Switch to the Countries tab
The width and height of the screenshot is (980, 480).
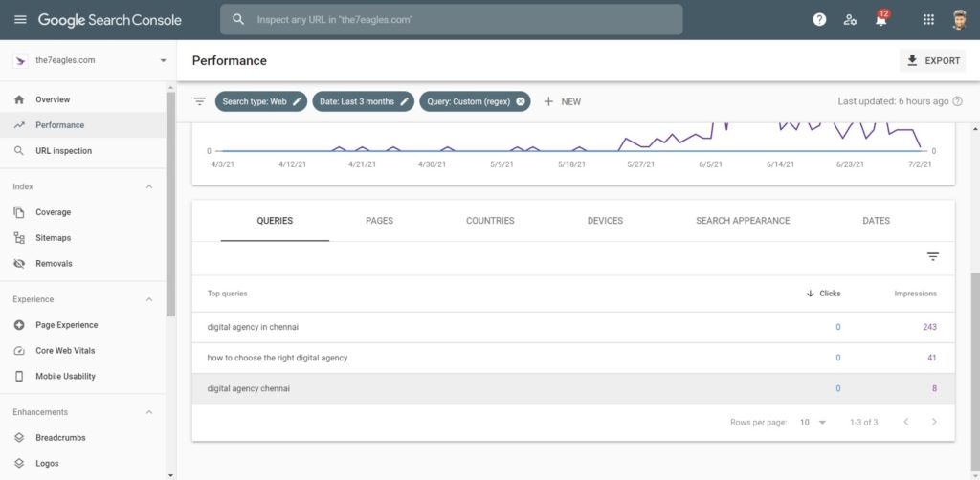pos(490,221)
